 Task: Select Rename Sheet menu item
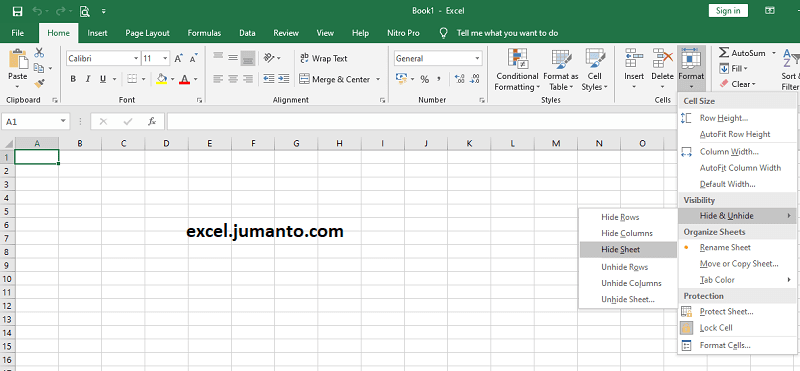(737, 248)
